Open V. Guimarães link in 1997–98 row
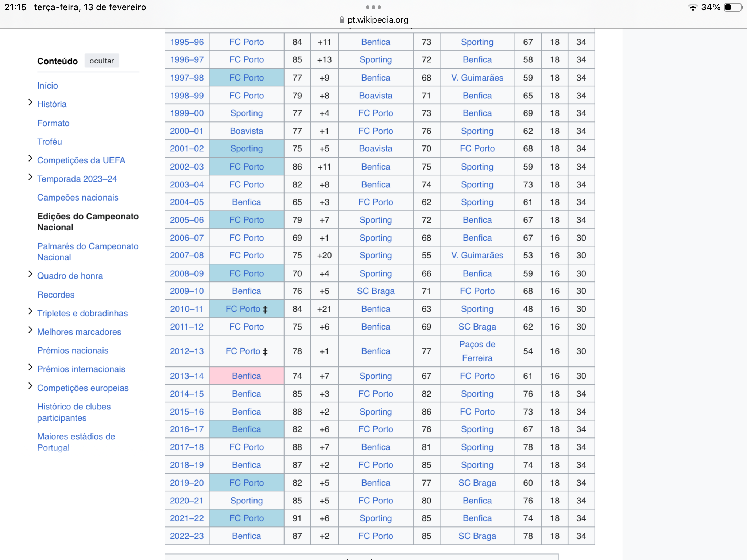 click(477, 78)
